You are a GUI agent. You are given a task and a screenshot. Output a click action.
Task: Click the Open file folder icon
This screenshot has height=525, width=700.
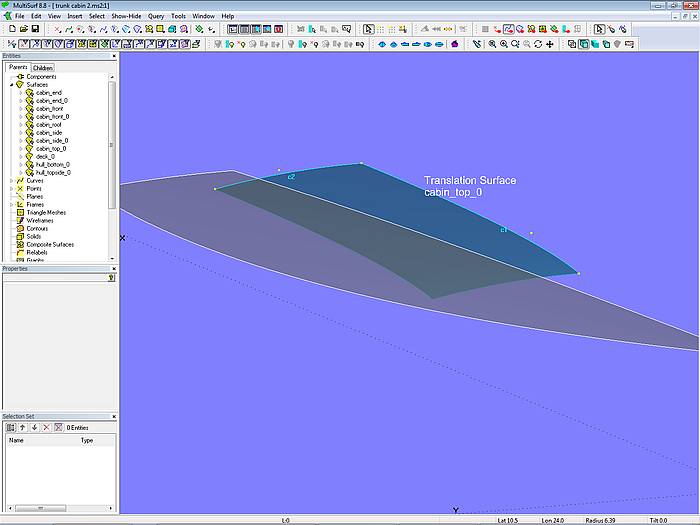coord(22,29)
